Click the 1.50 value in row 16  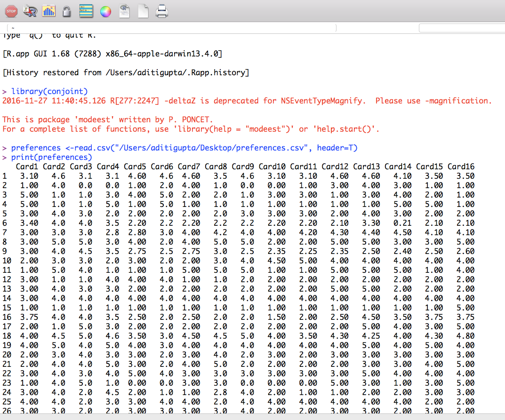(277, 317)
